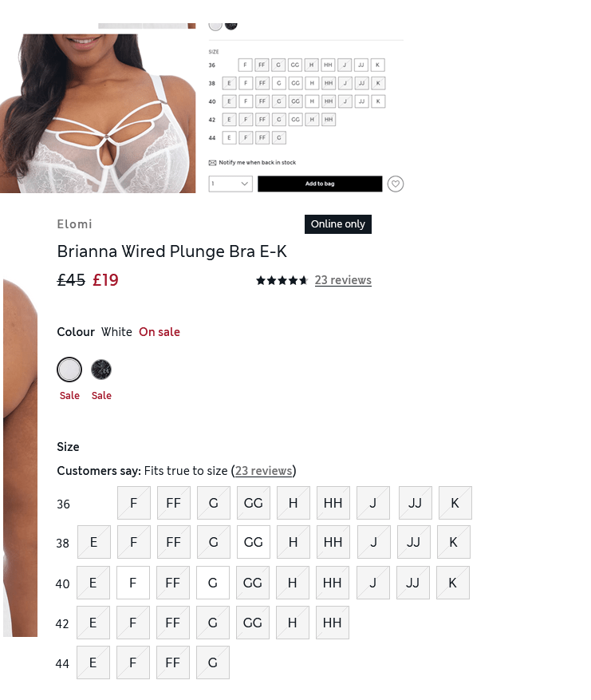Select the Black lace colour swatch
591x700 pixels.
point(101,370)
